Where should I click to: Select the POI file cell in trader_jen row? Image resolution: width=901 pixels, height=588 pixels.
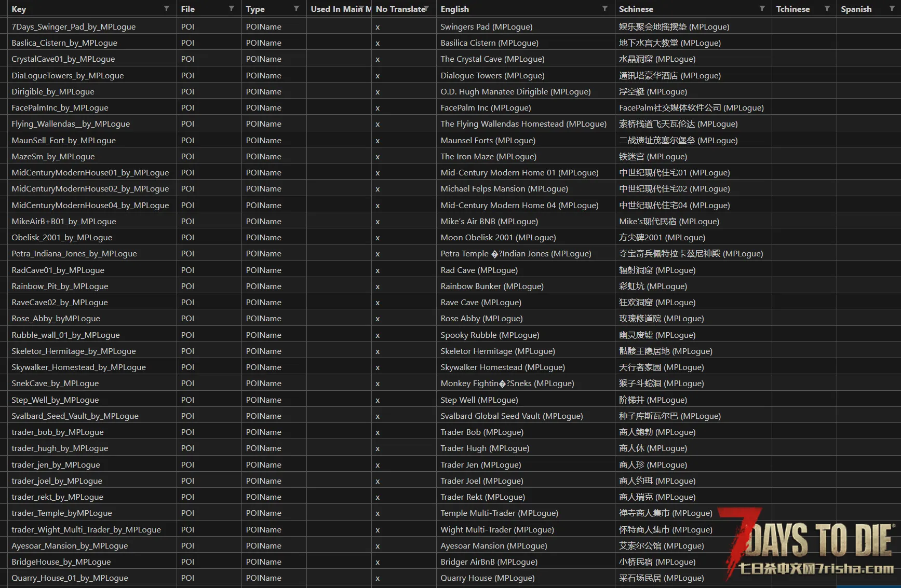[x=209, y=464]
